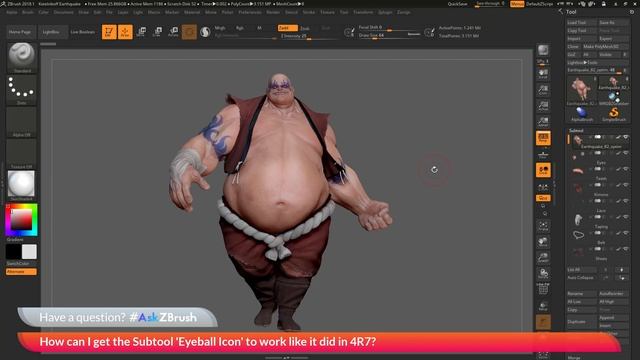Toggle eye visibility for Eyes subtool
640x360 pixels.
[x=625, y=153]
